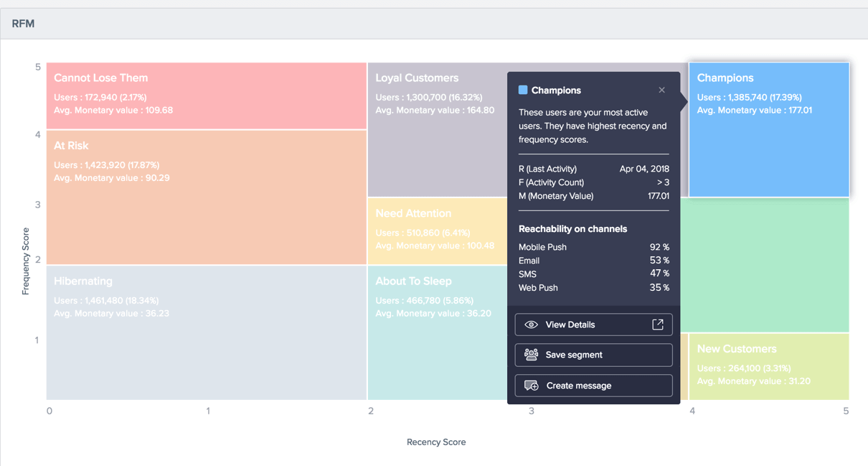Click the Recency Score axis label
The width and height of the screenshot is (868, 466).
(x=436, y=442)
